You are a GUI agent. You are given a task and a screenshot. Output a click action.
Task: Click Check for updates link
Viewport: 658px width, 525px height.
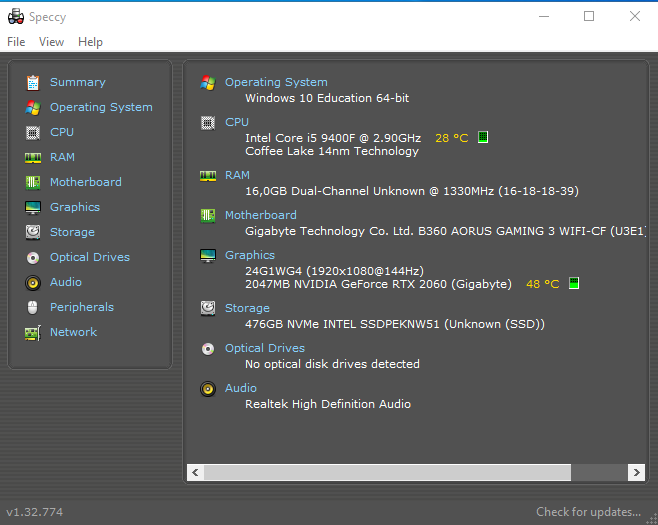click(x=588, y=512)
